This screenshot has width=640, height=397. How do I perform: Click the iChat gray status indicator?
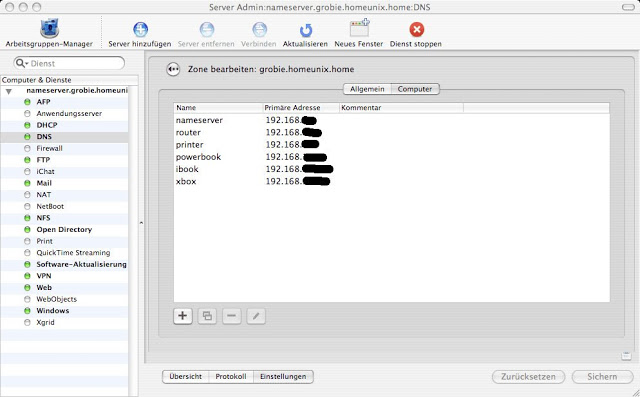[27, 171]
